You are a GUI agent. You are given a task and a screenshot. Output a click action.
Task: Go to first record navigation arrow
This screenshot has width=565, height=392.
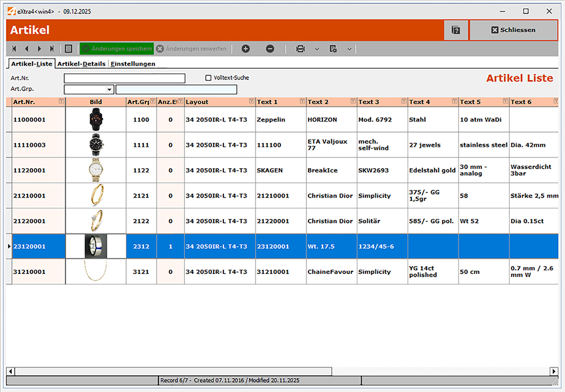point(13,49)
